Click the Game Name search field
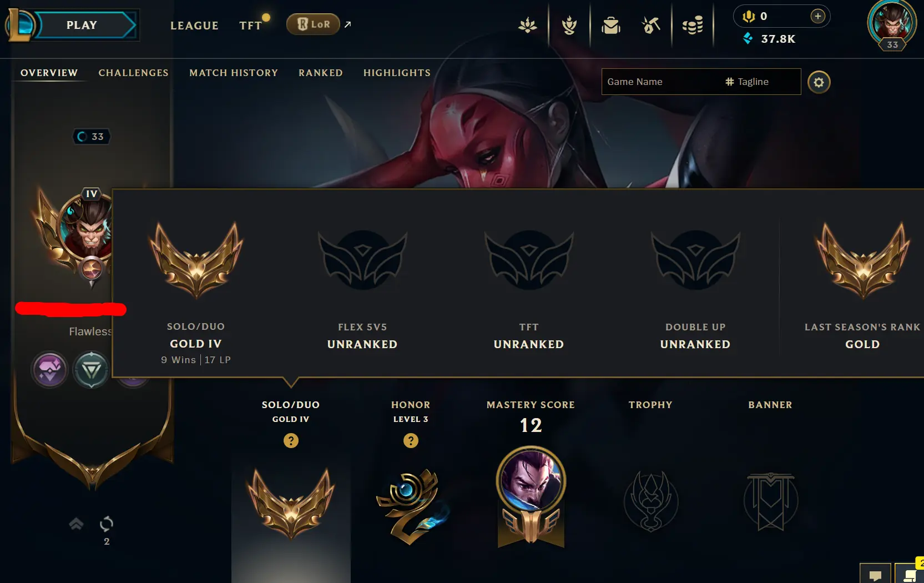The image size is (924, 583). [x=660, y=82]
